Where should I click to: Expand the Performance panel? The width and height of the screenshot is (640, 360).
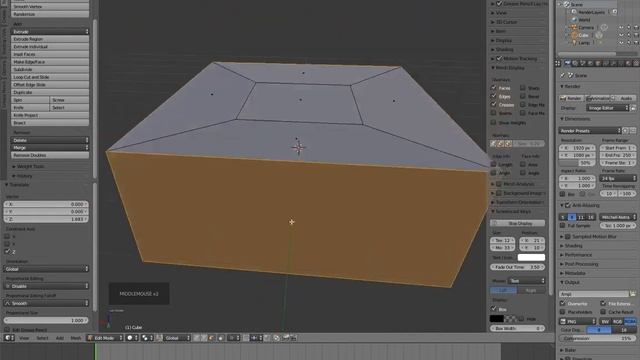(x=578, y=255)
